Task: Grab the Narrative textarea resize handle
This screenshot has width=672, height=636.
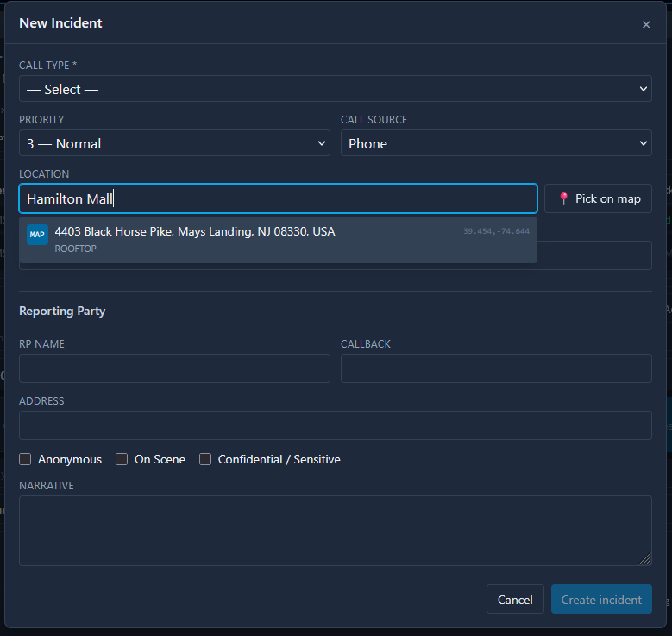Action: [x=645, y=559]
